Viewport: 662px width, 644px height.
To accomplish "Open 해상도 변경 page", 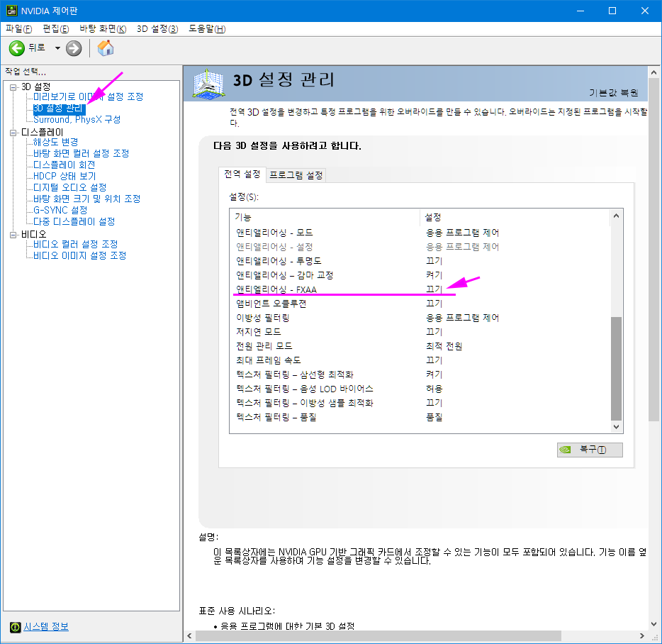I will coord(56,142).
